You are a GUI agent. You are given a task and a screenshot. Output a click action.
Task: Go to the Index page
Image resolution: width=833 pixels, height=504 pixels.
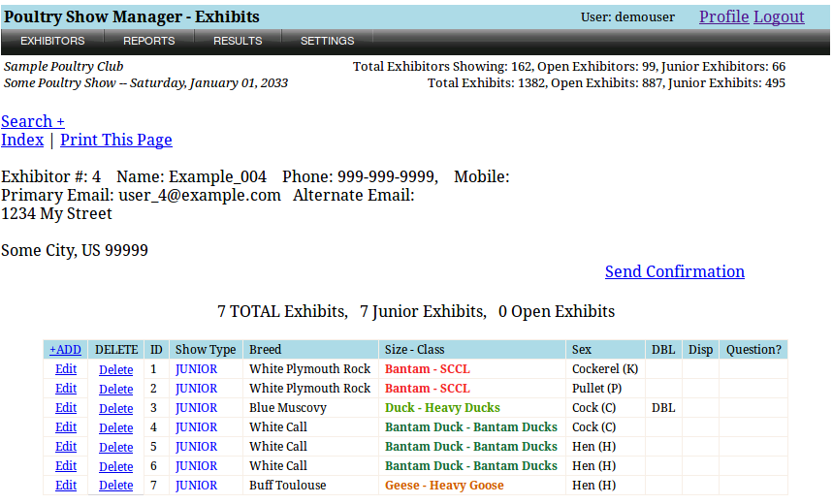[x=22, y=140]
